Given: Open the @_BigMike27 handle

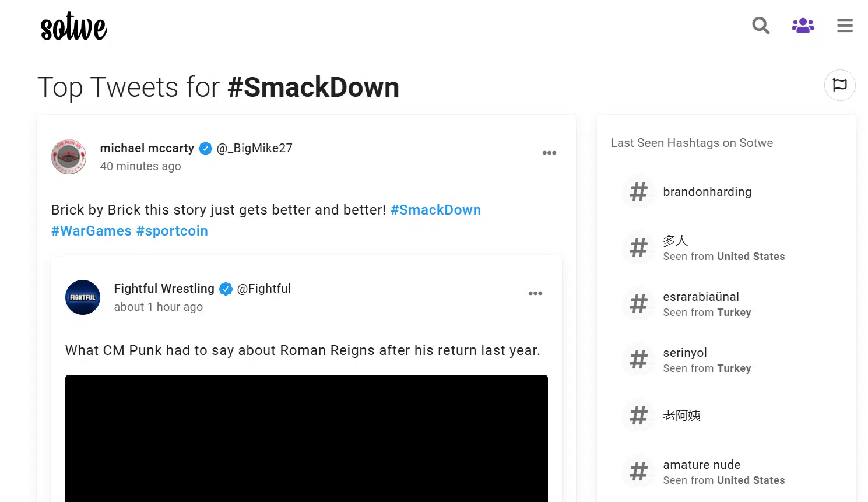Looking at the screenshot, I should (x=254, y=148).
